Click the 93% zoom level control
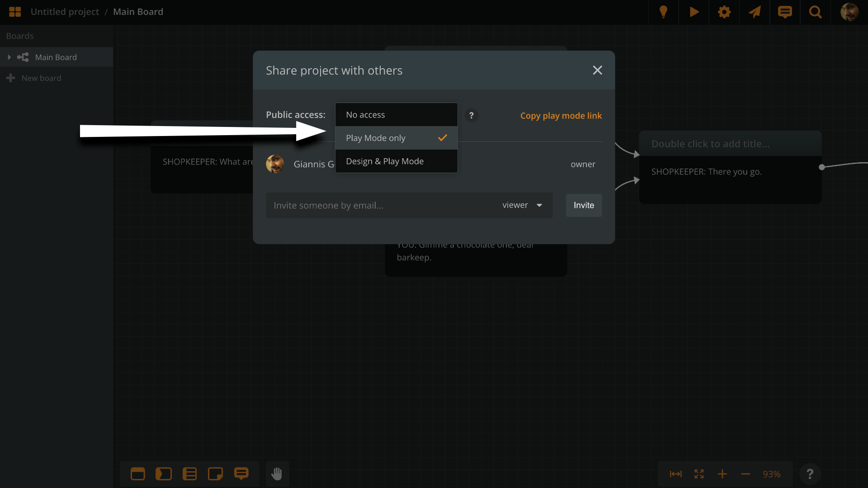868x488 pixels. (x=772, y=474)
